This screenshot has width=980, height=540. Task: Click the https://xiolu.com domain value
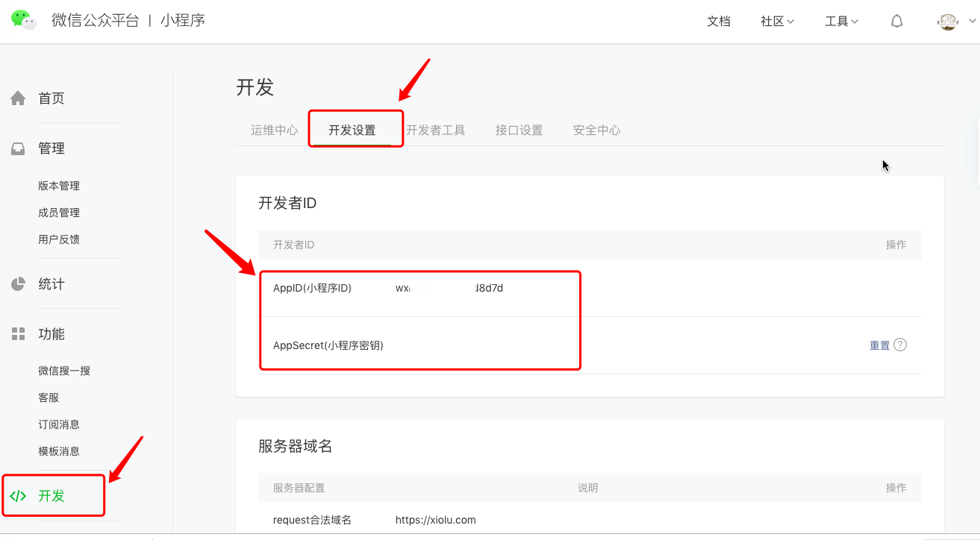(436, 520)
